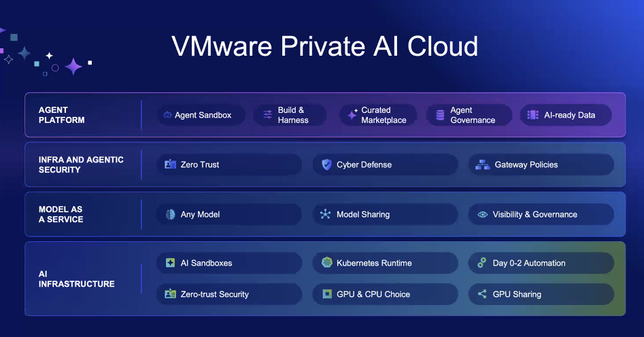Select the Build & Harness label
This screenshot has width=644, height=337.
pyautogui.click(x=293, y=115)
